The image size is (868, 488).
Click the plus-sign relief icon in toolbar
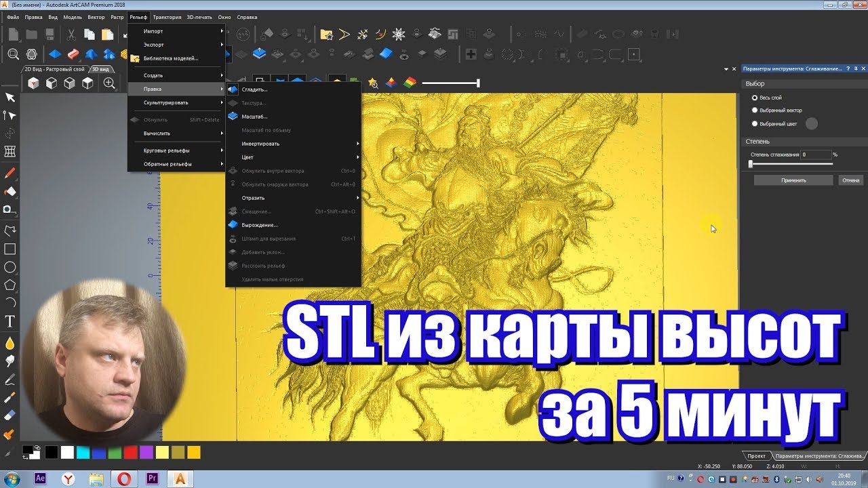click(470, 54)
